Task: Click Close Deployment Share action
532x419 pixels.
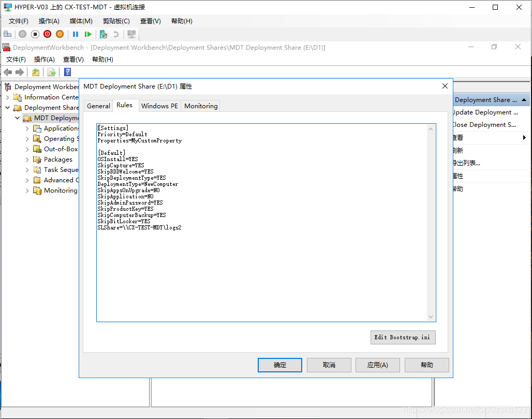Action: (x=485, y=125)
